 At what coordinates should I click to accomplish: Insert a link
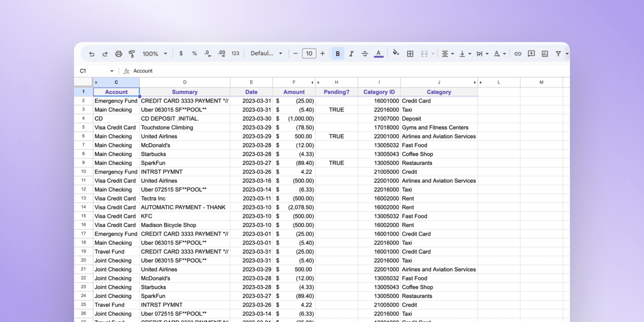click(x=518, y=53)
